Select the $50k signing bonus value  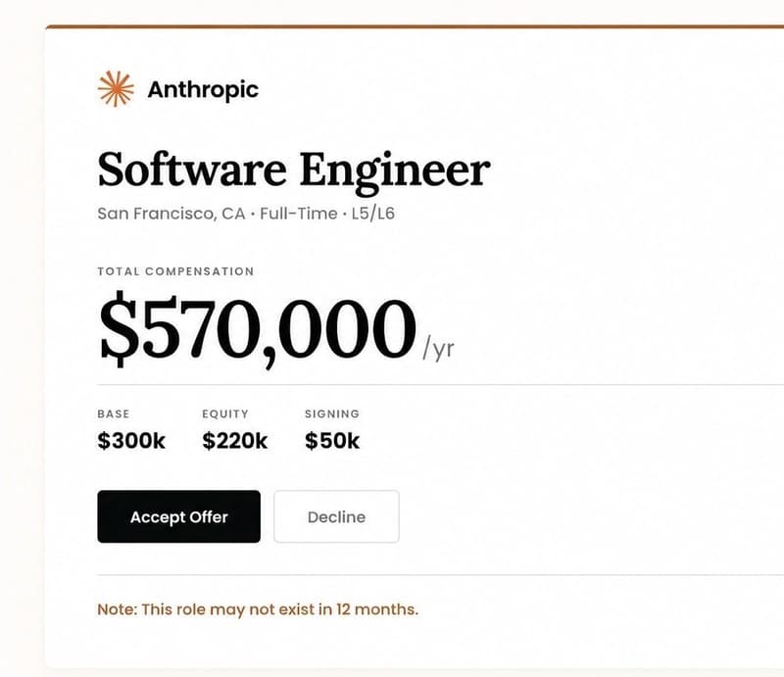point(330,441)
